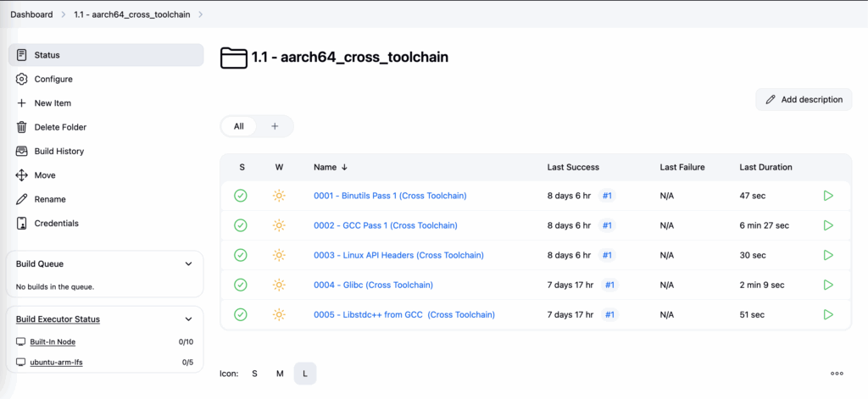Click play icon for 0004 - Glibc job

click(828, 285)
